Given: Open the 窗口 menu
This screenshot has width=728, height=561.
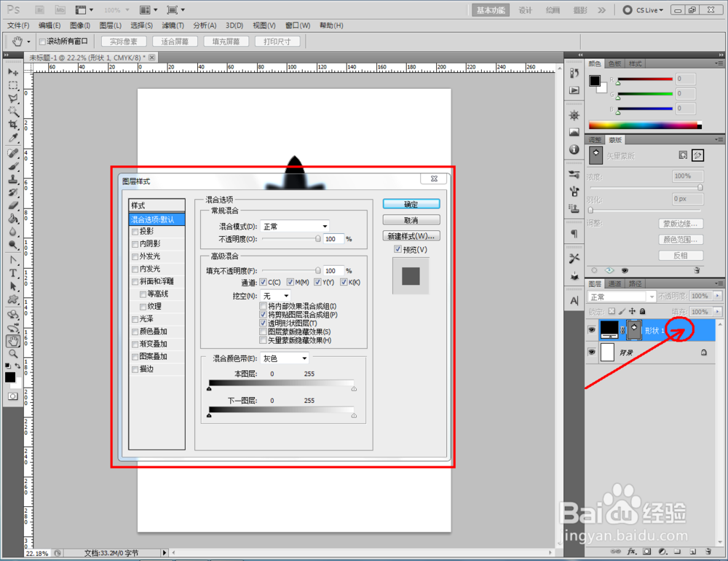Looking at the screenshot, I should coord(297,25).
